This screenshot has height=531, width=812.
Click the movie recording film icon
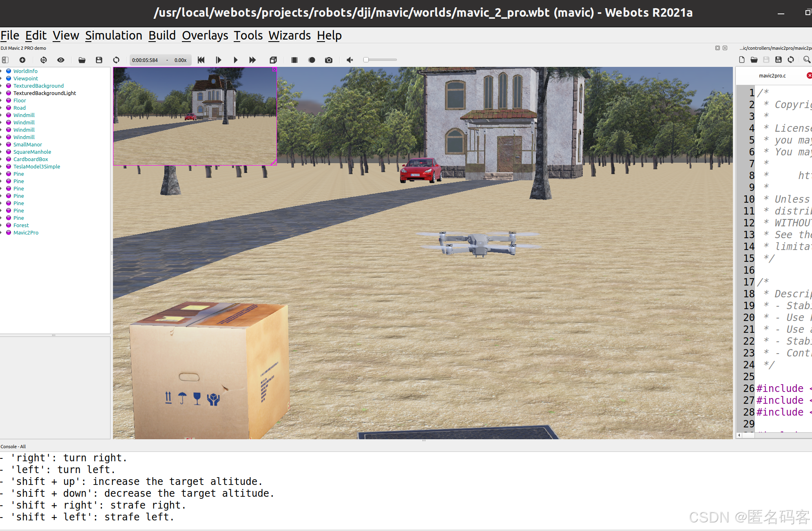(294, 60)
